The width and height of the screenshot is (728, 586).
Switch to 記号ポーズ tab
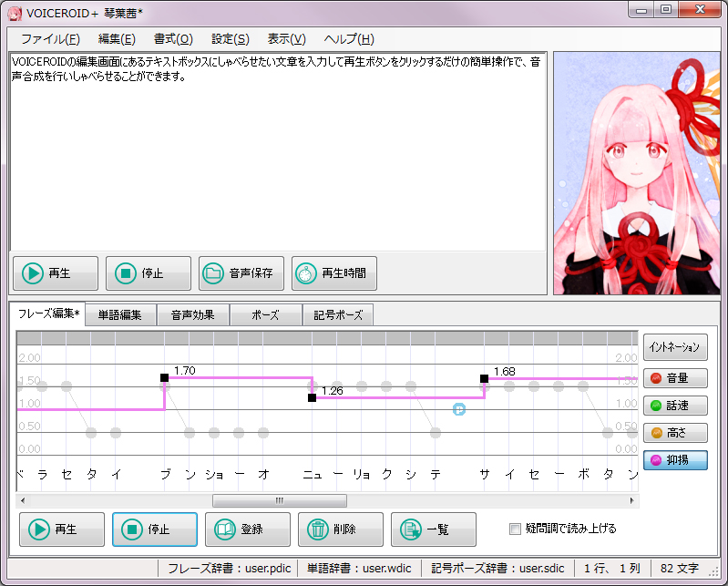point(338,315)
